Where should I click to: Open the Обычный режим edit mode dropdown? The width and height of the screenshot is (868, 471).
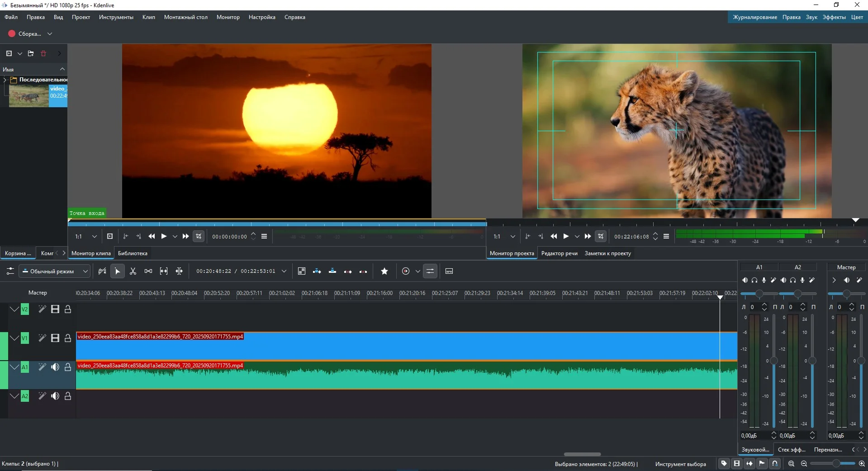pos(54,271)
